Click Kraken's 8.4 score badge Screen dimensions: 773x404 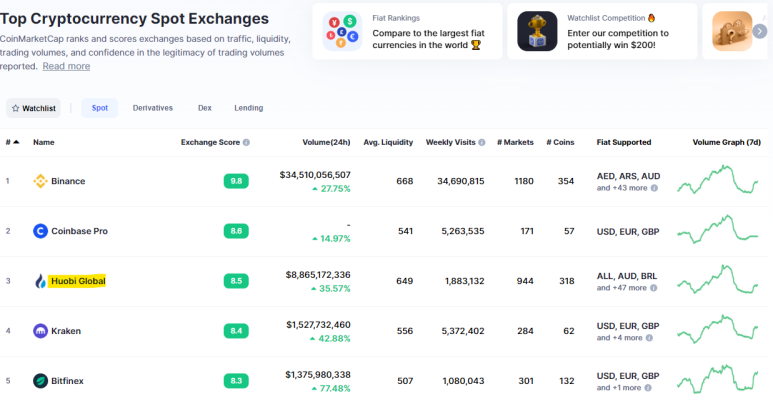236,331
